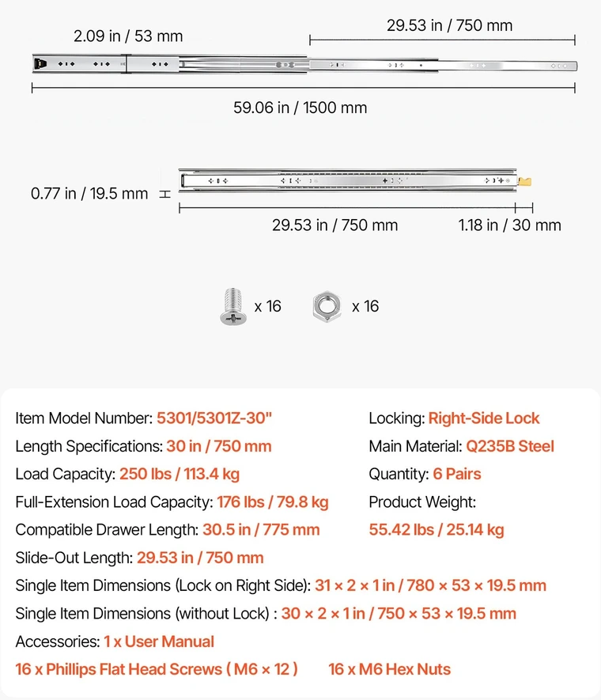Screen dimensions: 601x700
Task: Click the 250 lbs / 113.4 kg load capacity
Action: (x=180, y=474)
